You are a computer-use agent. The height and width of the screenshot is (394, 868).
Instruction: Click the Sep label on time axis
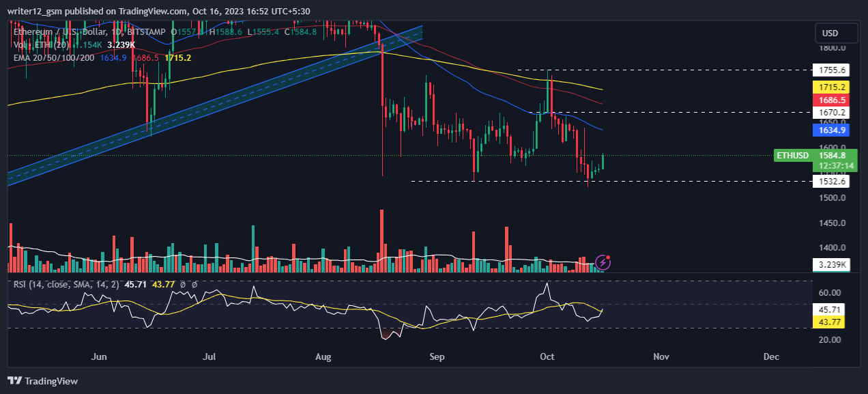pos(437,356)
